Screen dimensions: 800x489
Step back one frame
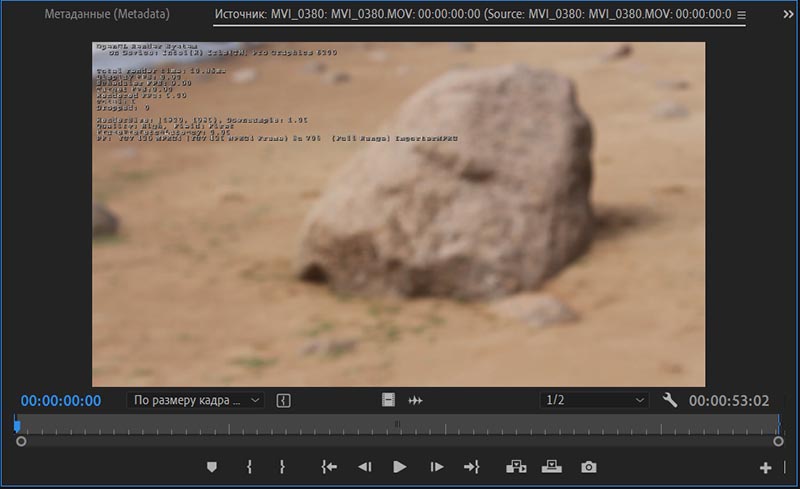(365, 467)
